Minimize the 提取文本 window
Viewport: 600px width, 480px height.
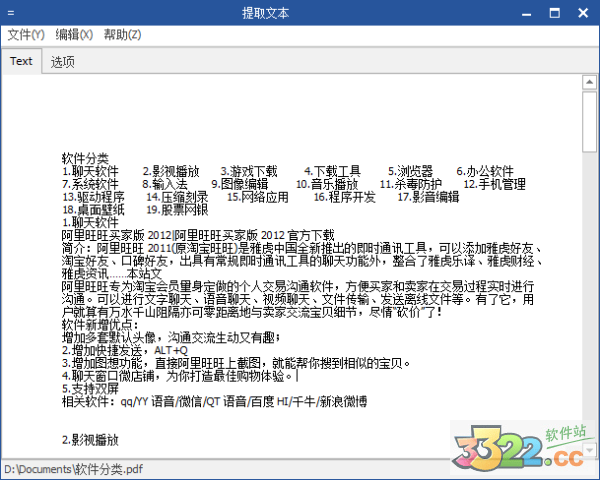527,13
